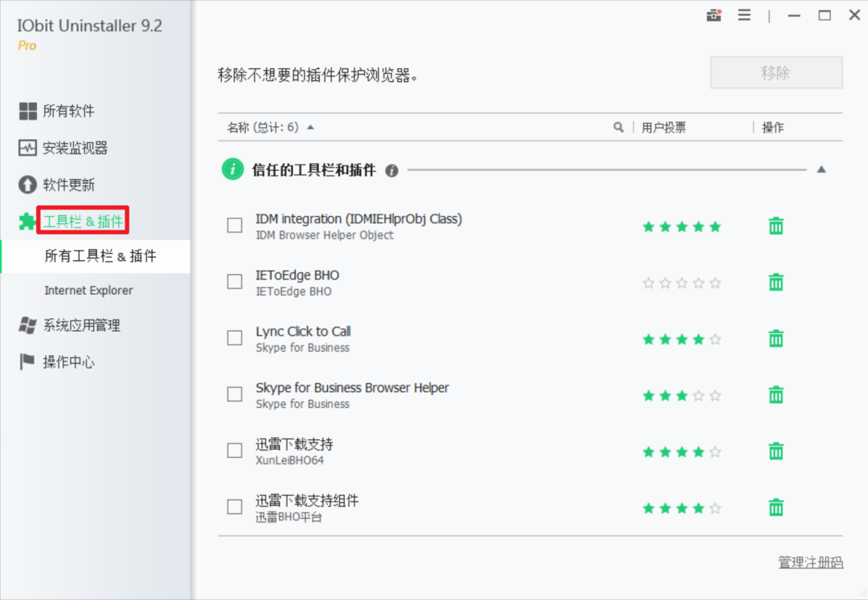Viewport: 868px width, 600px height.
Task: Sort list by name using header arrow
Action: (x=310, y=127)
